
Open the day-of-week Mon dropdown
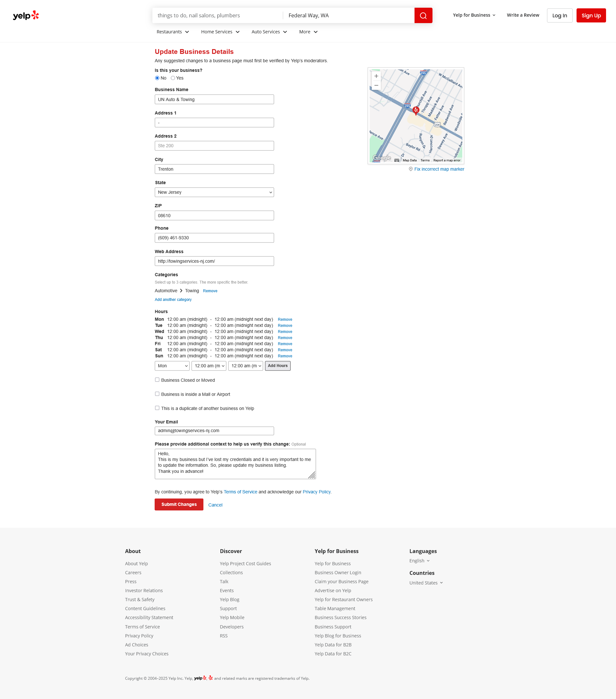[x=172, y=366]
